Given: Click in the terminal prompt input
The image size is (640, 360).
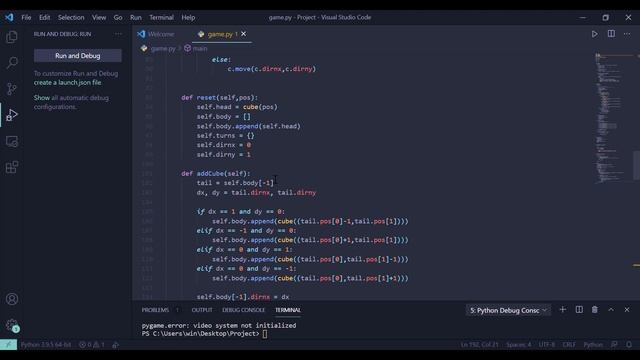Looking at the screenshot, I should 265,334.
